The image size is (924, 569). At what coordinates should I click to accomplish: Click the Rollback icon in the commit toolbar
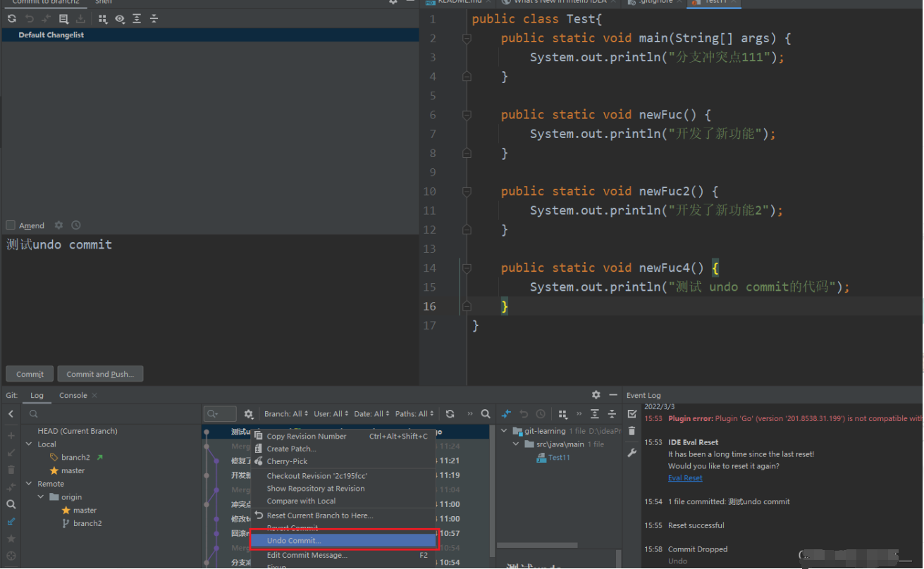29,19
